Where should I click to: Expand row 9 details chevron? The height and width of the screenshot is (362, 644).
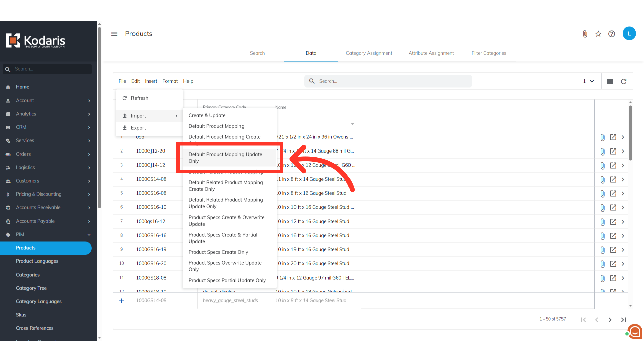point(623,250)
